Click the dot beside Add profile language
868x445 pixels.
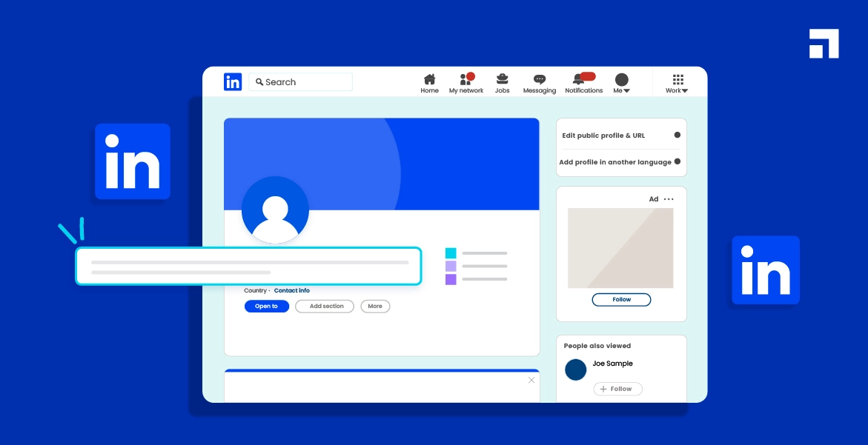677,161
